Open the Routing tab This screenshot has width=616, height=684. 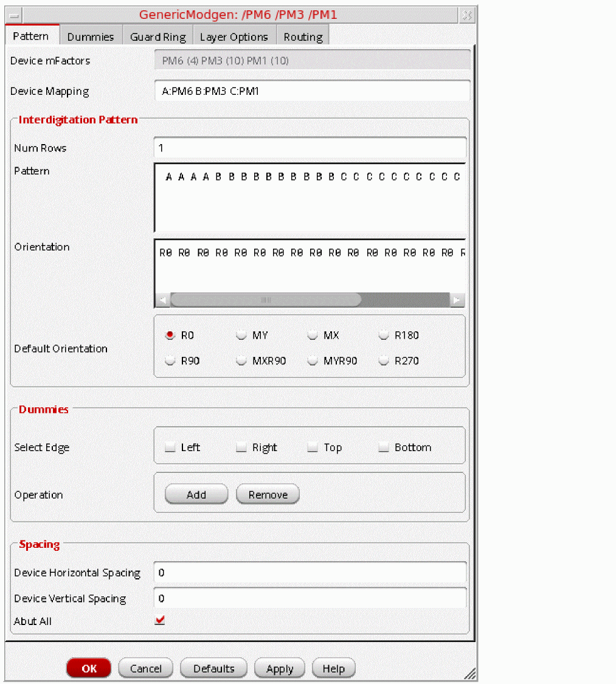[303, 36]
